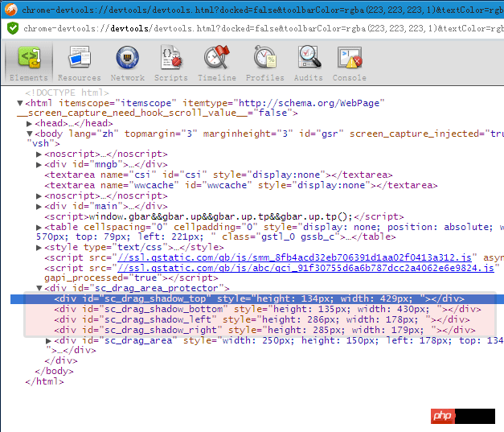Click the closing html tag

[44, 381]
